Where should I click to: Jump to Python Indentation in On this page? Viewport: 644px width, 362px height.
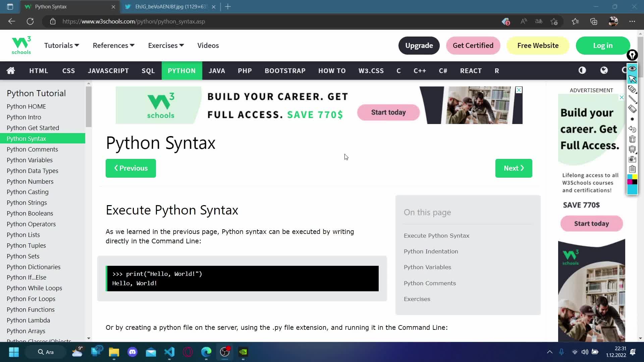click(431, 251)
